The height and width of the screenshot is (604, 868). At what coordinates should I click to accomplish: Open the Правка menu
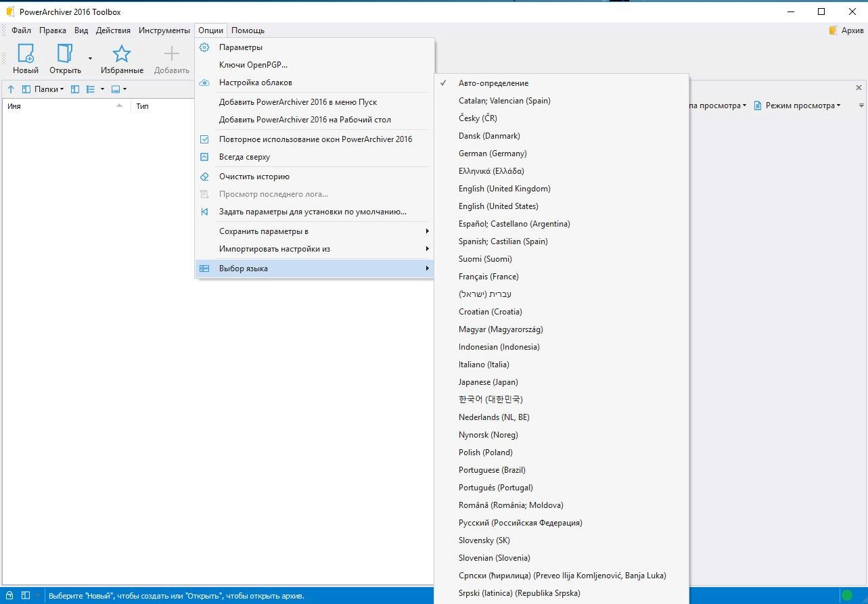coord(53,30)
